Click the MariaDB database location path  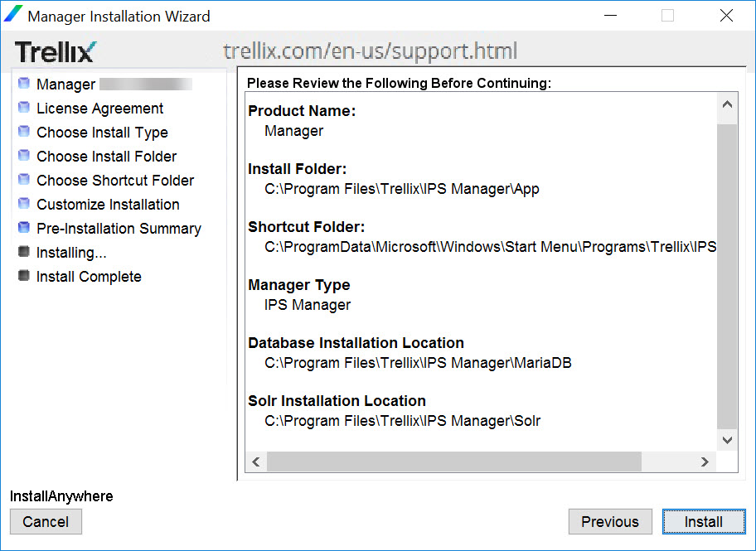[418, 363]
